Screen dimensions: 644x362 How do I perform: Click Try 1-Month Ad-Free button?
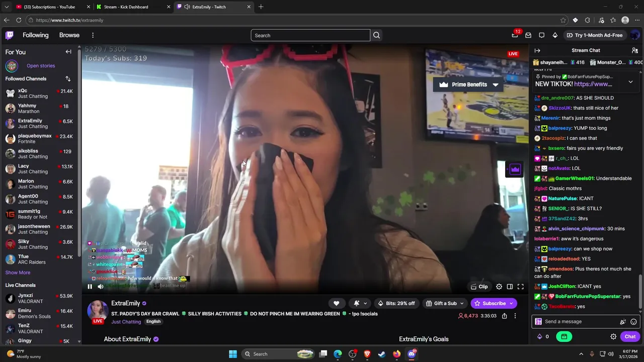coord(594,35)
